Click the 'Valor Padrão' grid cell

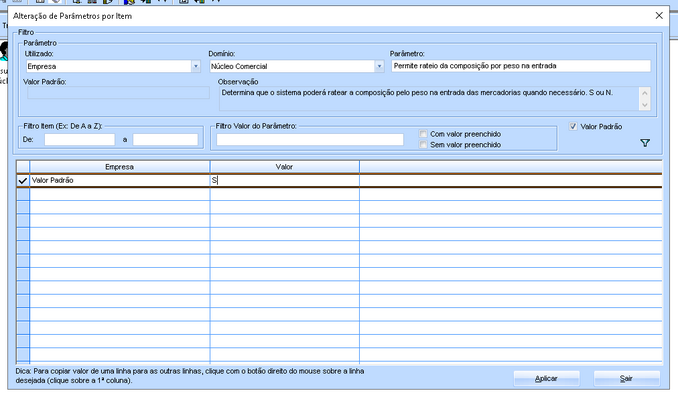(119, 180)
